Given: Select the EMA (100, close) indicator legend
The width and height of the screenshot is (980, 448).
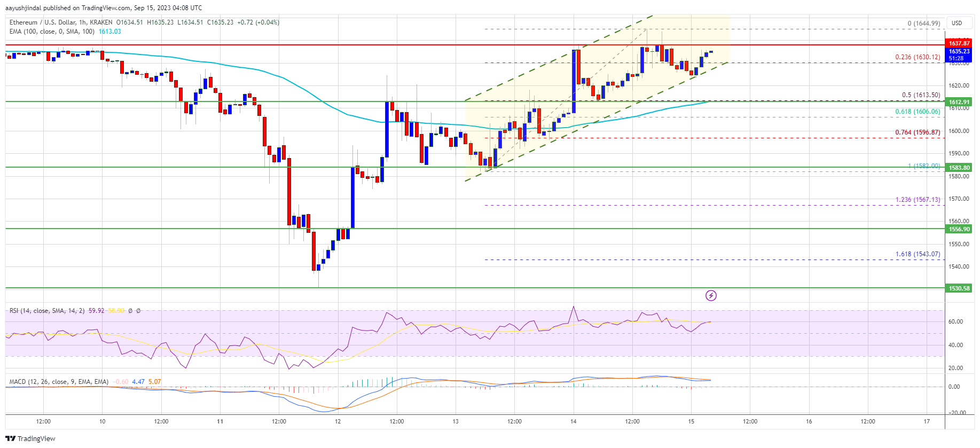Looking at the screenshot, I should 52,32.
